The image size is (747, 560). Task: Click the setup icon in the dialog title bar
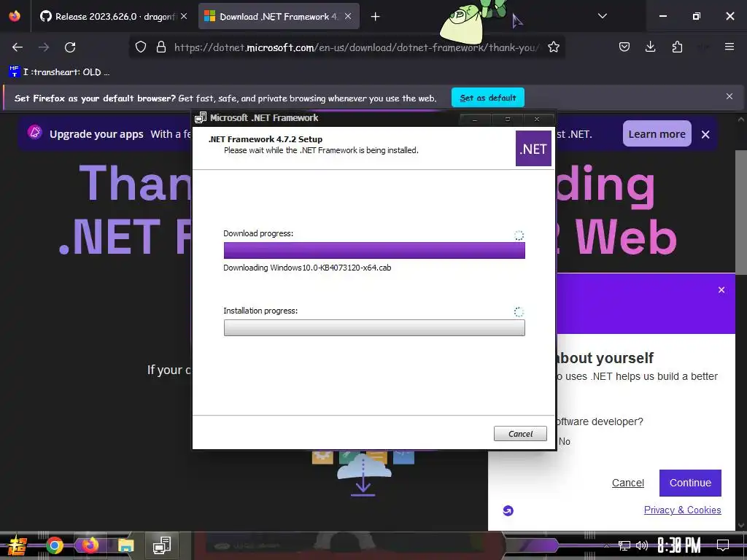pos(201,117)
